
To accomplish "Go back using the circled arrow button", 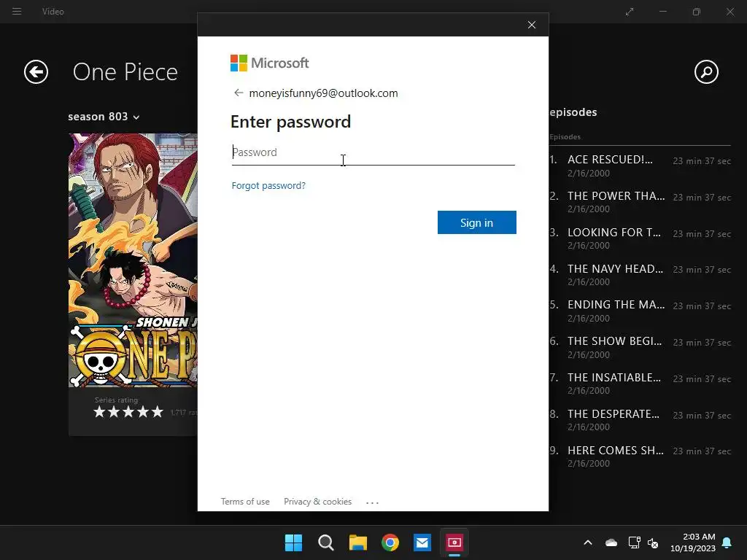I will tap(36, 72).
